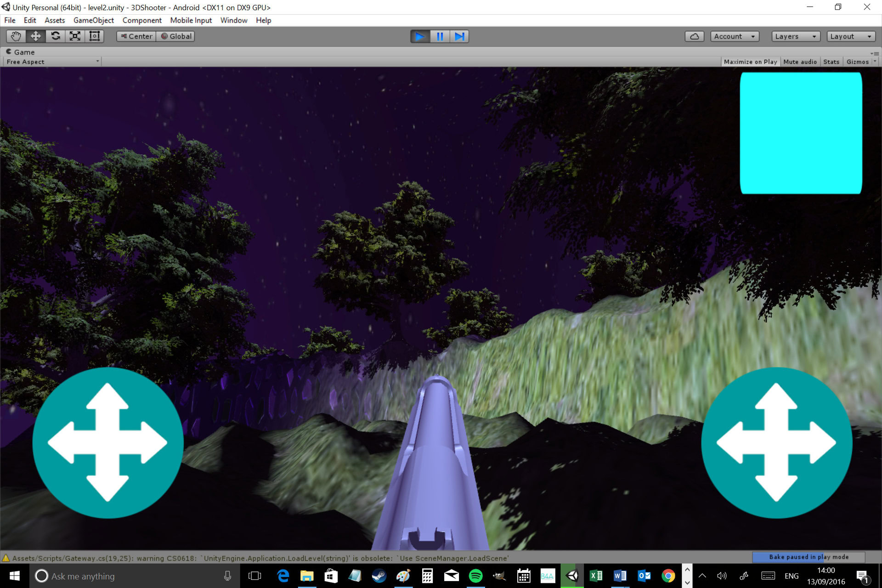Open the GameObject menu
The width and height of the screenshot is (882, 588).
93,20
